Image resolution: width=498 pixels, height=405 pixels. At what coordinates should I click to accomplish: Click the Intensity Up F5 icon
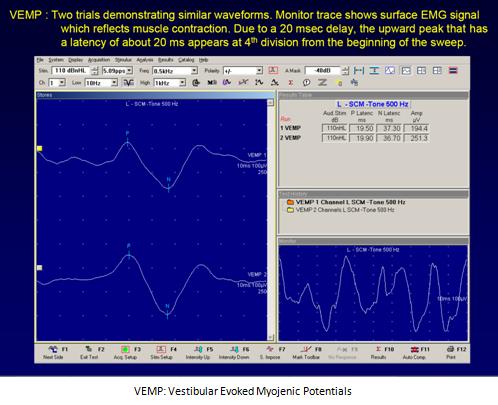[x=198, y=349]
